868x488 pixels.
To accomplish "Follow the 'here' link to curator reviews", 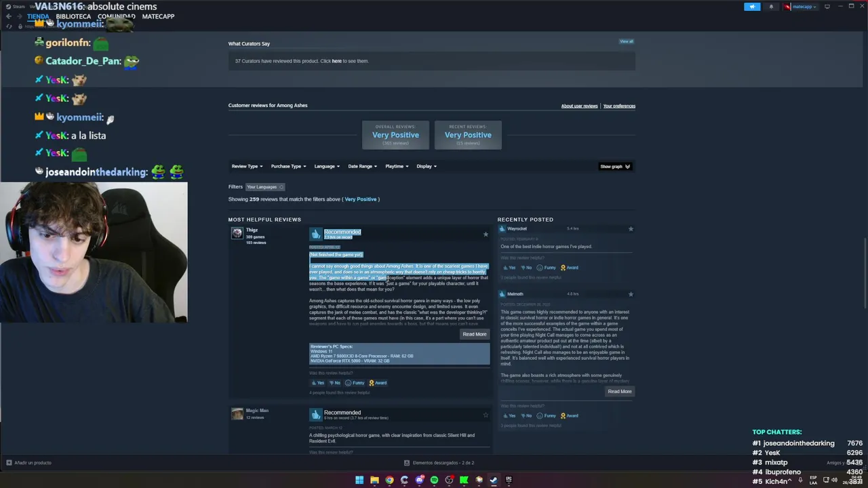I will coord(336,61).
